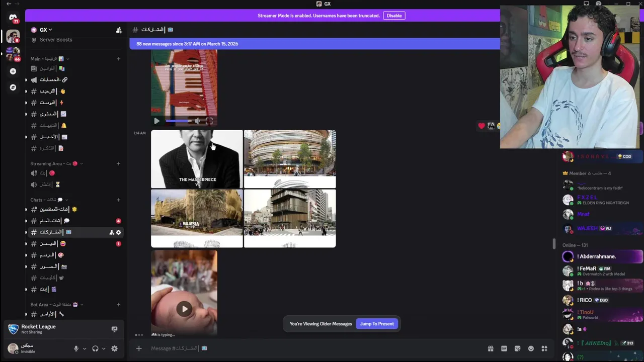644x362 pixels.
Task: Join the بث voice channel
Action: click(74, 173)
